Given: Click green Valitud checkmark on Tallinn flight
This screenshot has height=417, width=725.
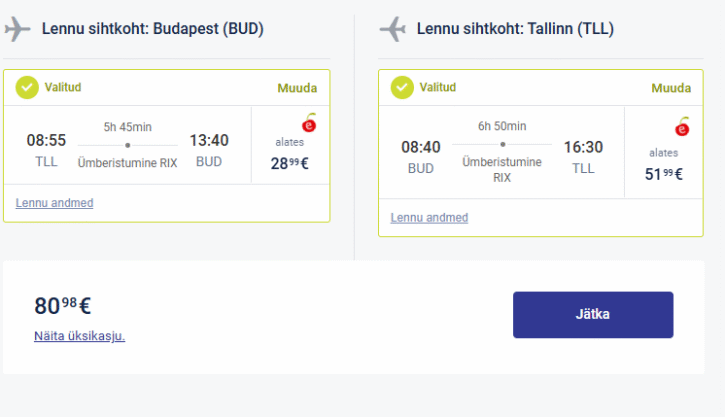Looking at the screenshot, I should [x=402, y=88].
